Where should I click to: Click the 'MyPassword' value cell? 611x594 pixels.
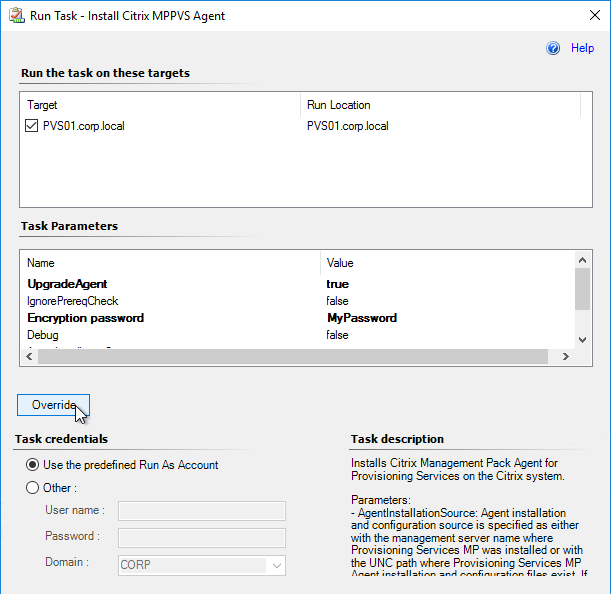tap(362, 318)
